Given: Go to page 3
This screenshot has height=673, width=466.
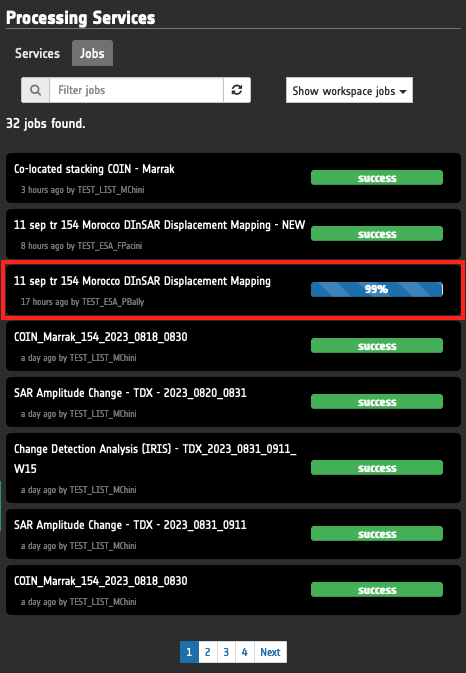Looking at the screenshot, I should pyautogui.click(x=226, y=652).
